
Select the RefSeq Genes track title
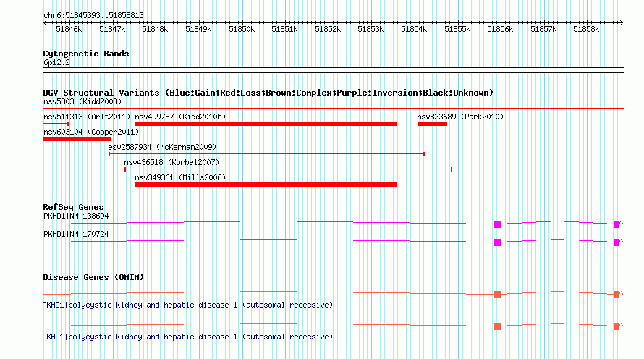pyautogui.click(x=73, y=207)
